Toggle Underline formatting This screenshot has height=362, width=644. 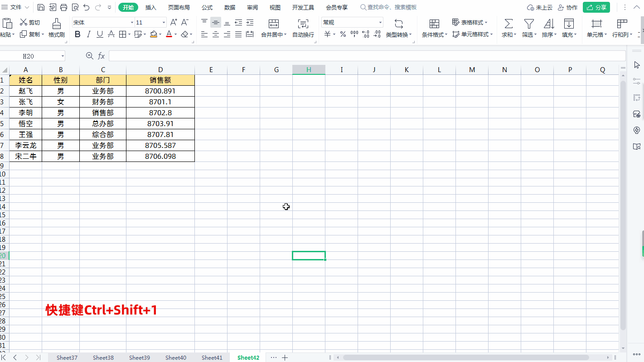(x=100, y=34)
